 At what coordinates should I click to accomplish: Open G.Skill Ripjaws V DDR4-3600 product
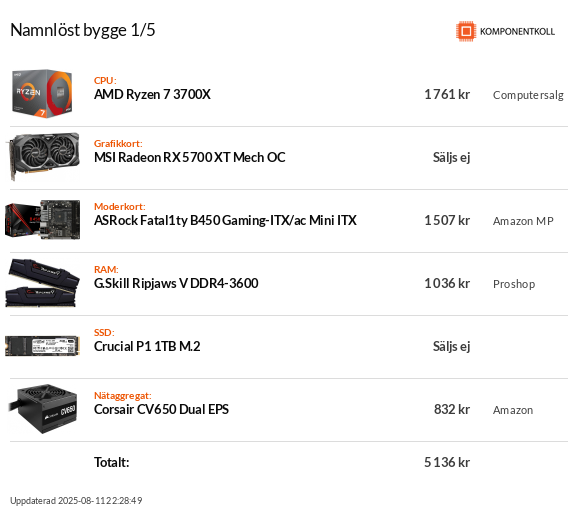(176, 283)
